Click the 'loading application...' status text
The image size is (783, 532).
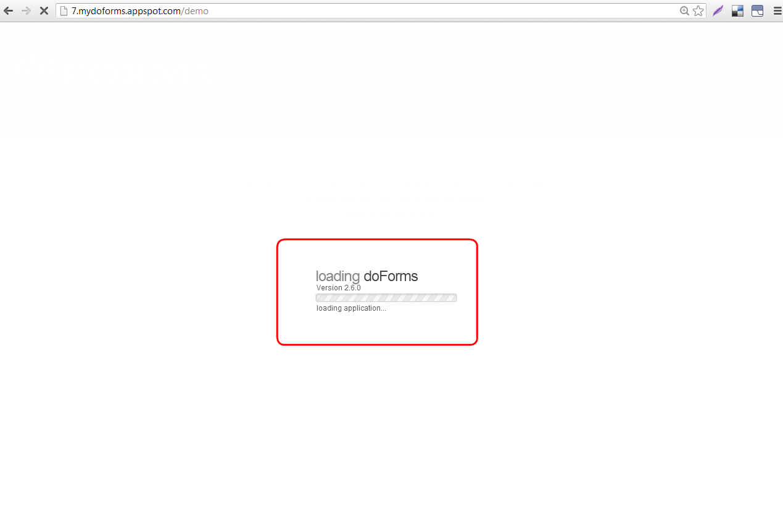(x=351, y=308)
